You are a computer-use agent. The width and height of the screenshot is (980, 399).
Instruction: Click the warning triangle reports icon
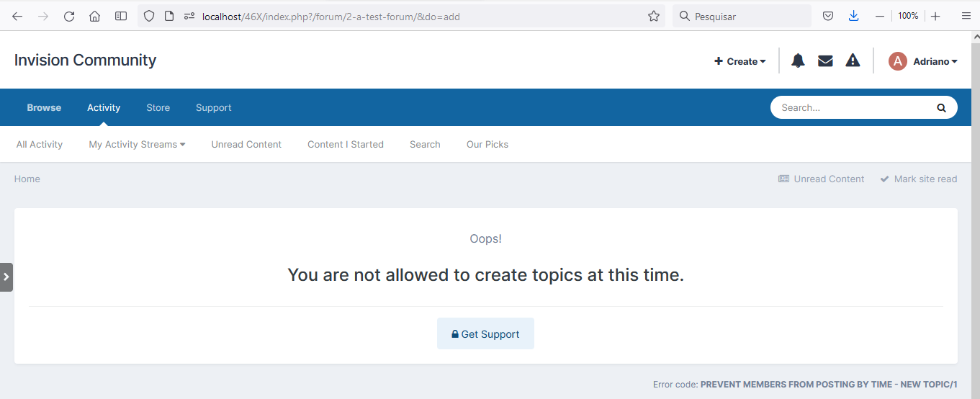pos(853,61)
